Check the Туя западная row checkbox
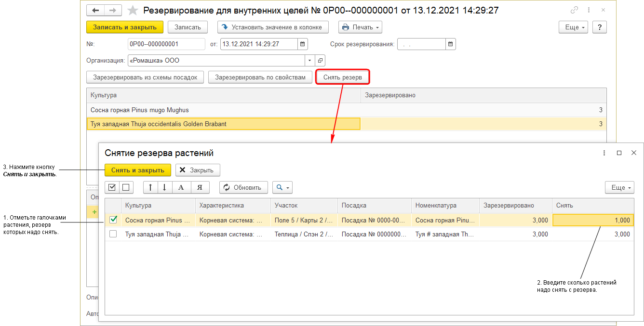Screen dimensions: 644x326 click(x=113, y=234)
